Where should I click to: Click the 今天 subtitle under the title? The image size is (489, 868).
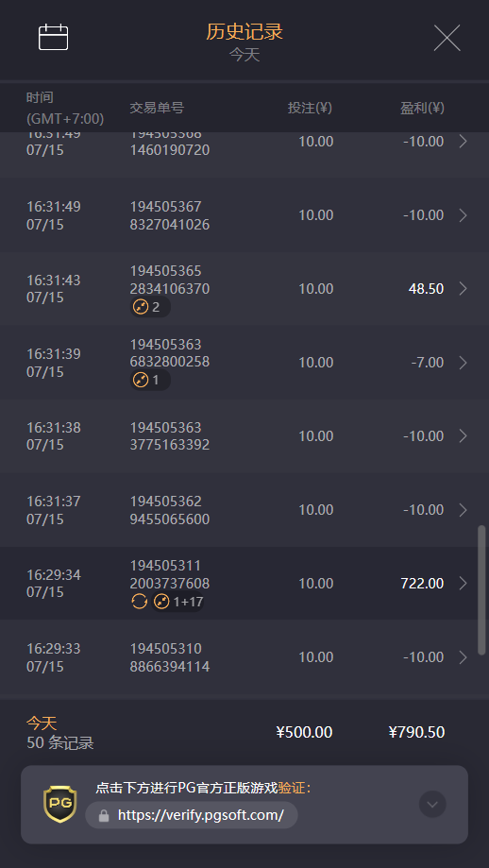tap(244, 55)
